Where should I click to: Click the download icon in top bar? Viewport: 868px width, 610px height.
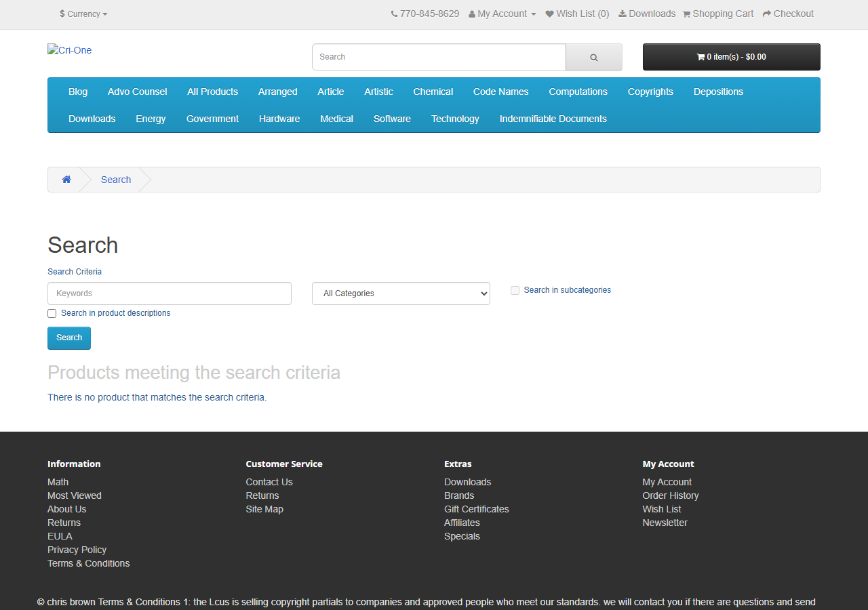click(x=622, y=14)
